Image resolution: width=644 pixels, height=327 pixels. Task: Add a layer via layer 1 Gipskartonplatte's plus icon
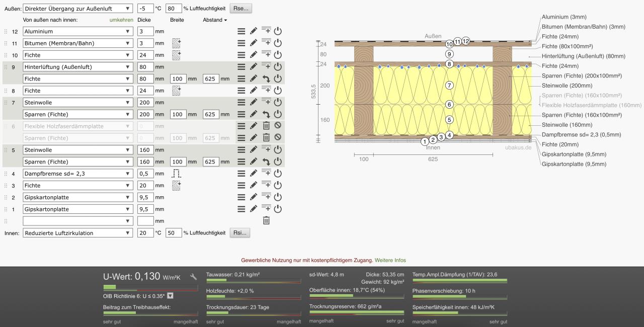[x=267, y=209]
